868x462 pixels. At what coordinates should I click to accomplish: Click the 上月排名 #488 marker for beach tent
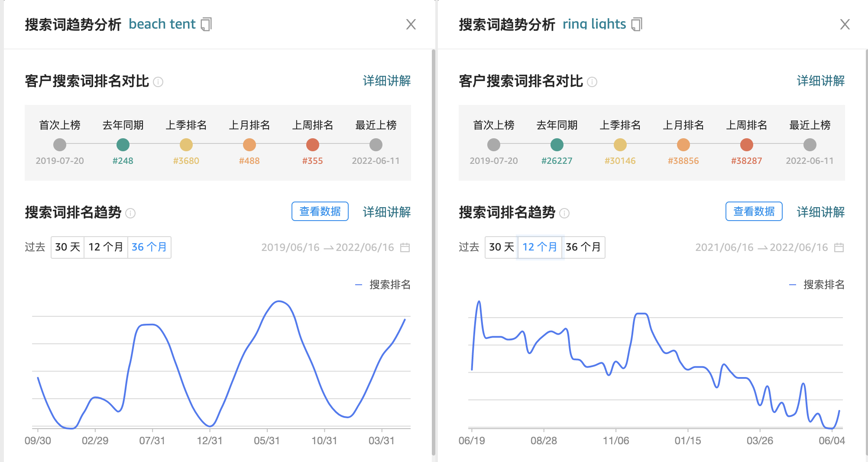point(249,144)
